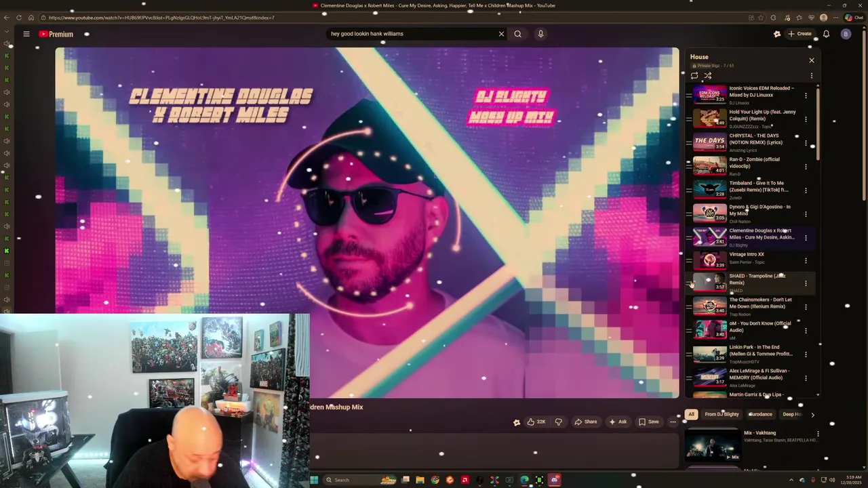Viewport: 868px width, 488px height.
Task: Open House playlist more options menu
Action: [811, 76]
